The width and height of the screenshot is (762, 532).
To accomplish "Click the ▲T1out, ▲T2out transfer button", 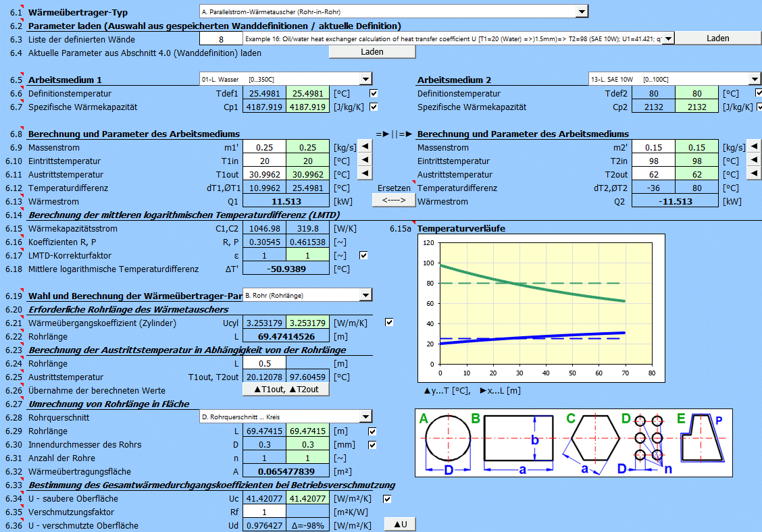I will [286, 389].
